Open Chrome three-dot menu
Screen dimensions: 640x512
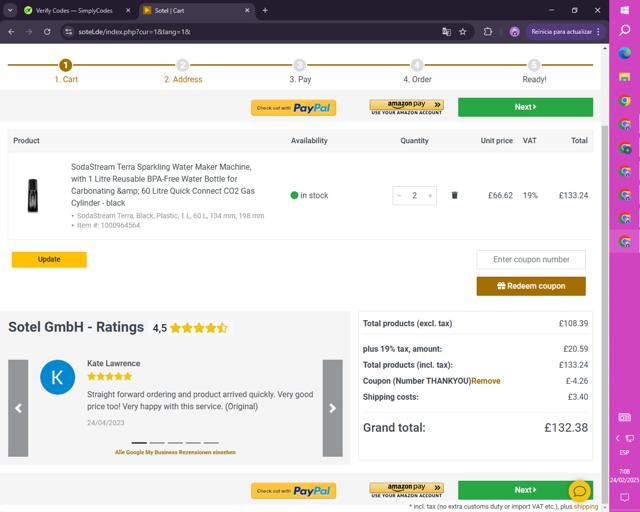click(598, 31)
